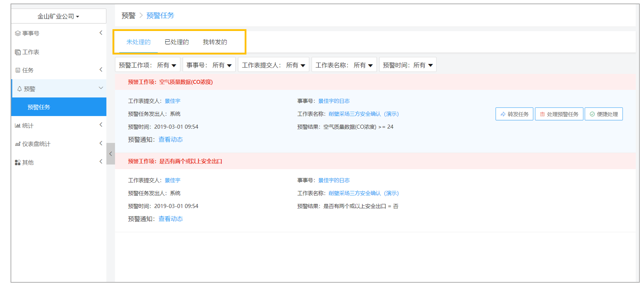Switch to the 已处理的 tab

[177, 42]
